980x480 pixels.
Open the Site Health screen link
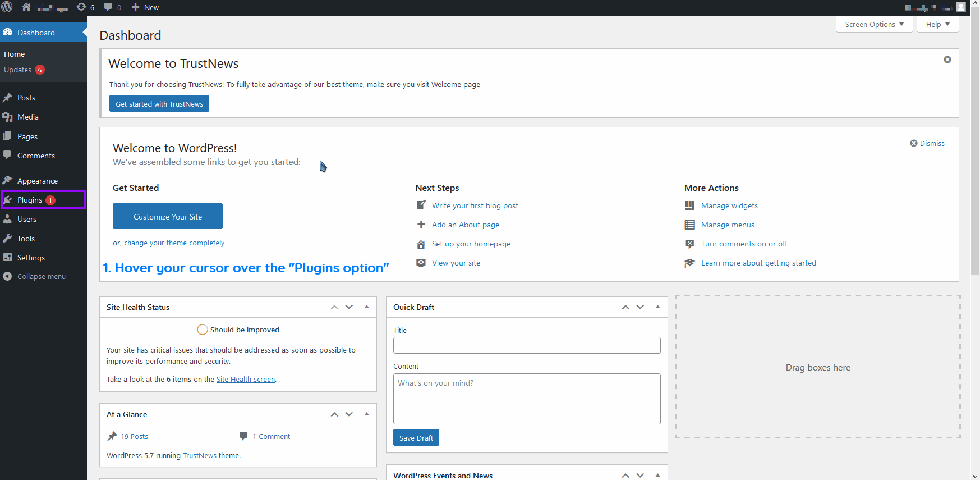246,380
